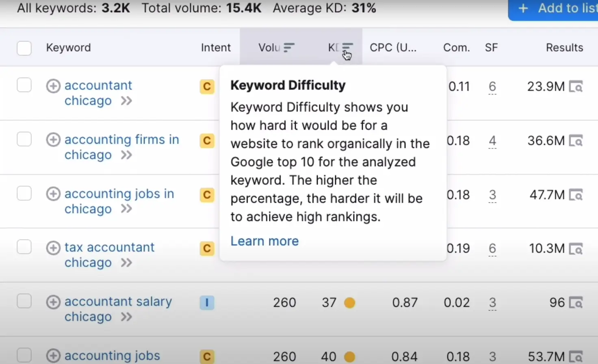598x364 pixels.
Task: Check the row for accounting jobs in chicago
Action: [24, 194]
